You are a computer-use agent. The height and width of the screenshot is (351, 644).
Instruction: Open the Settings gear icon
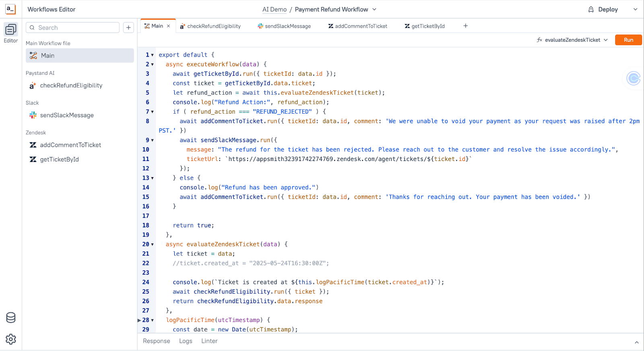click(x=11, y=339)
